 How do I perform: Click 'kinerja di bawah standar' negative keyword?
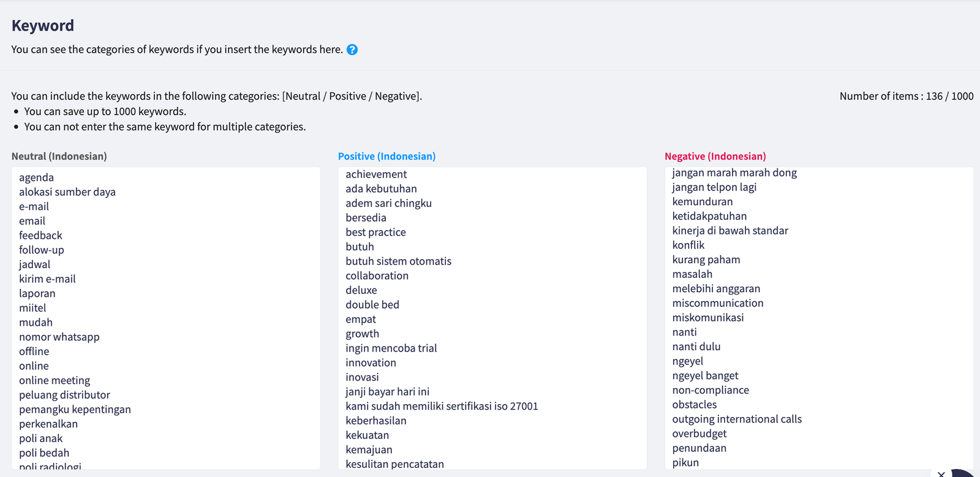[729, 230]
